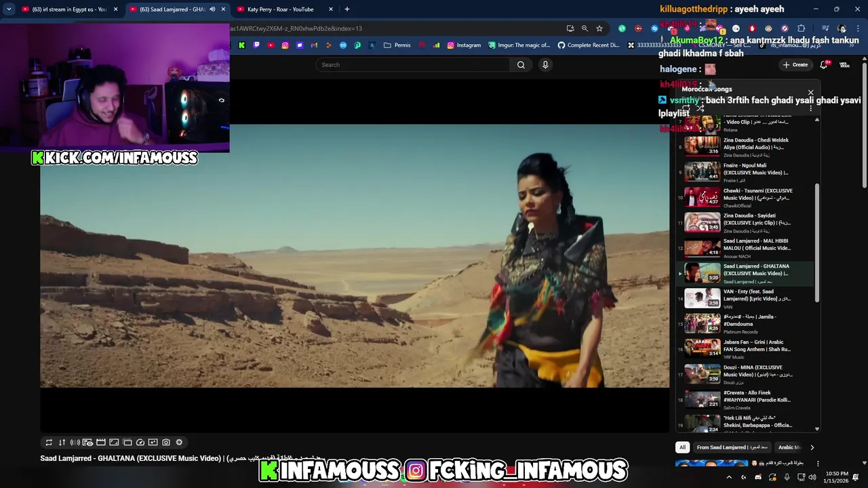
Task: Play VAN - Enty feat. Saad Lamjarred
Action: (745, 298)
